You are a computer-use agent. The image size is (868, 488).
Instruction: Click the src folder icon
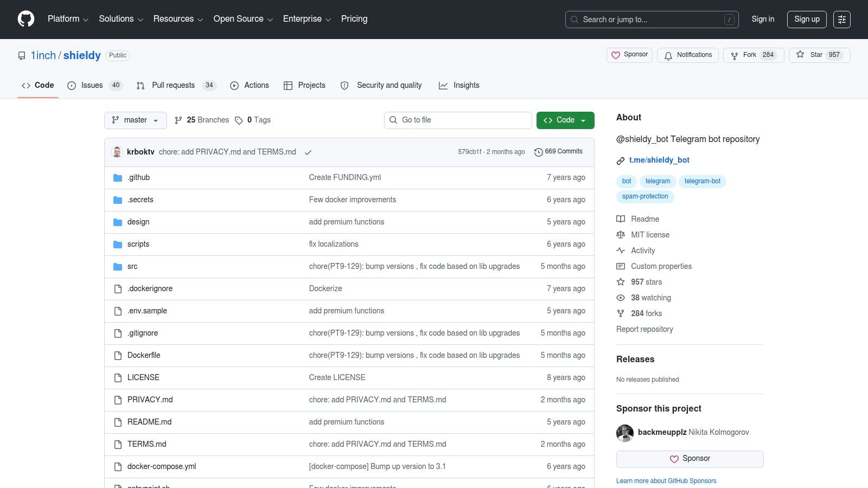[x=118, y=267]
